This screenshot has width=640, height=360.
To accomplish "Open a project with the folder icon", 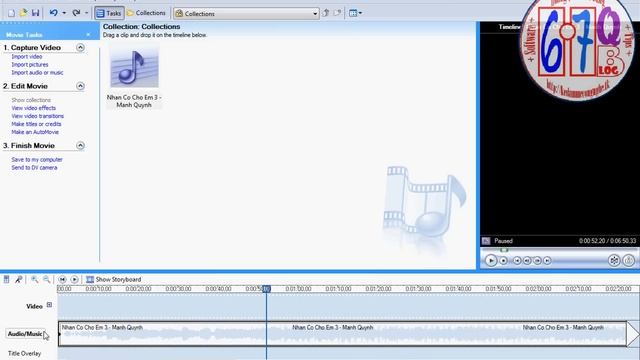I will (23, 13).
